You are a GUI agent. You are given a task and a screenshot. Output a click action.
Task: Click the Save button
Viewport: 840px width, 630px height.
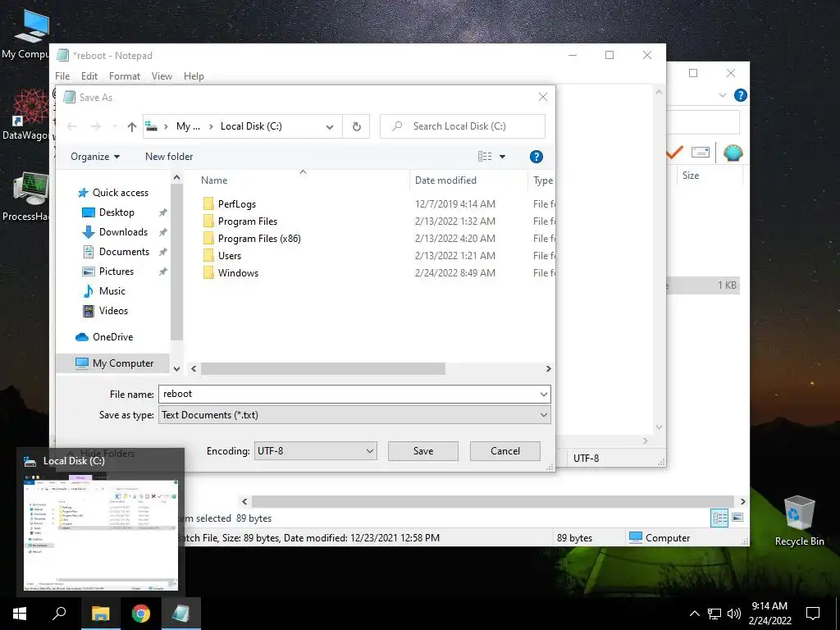[x=423, y=451]
